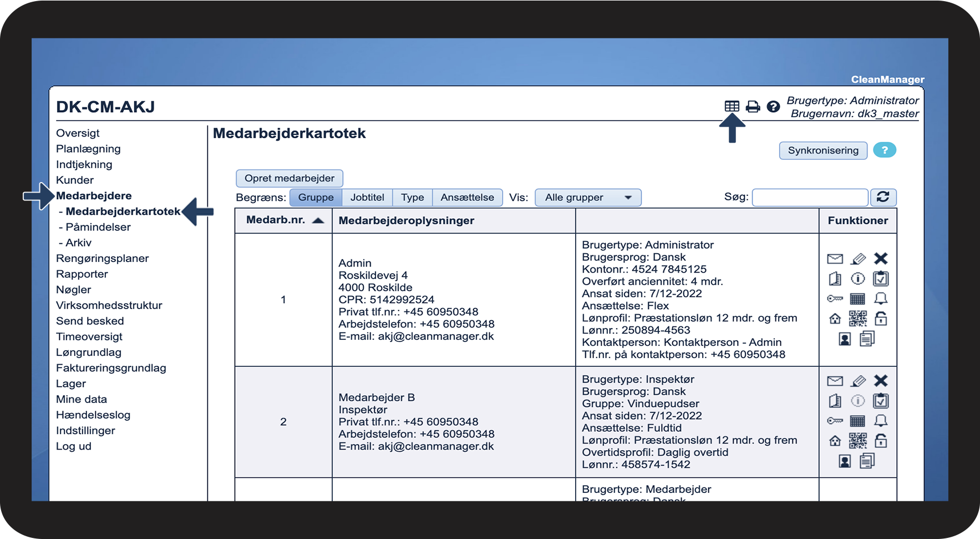Refresh the employee list with the reload icon

883,197
